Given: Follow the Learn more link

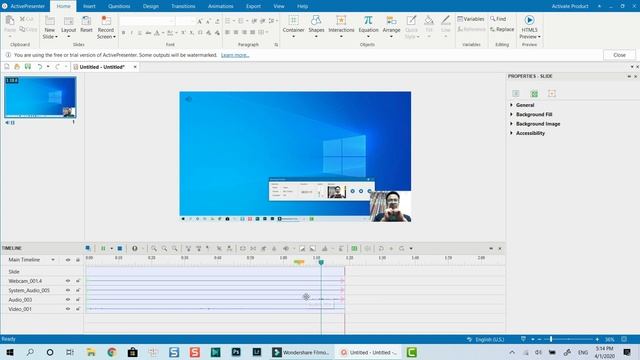Looking at the screenshot, I should [235, 55].
